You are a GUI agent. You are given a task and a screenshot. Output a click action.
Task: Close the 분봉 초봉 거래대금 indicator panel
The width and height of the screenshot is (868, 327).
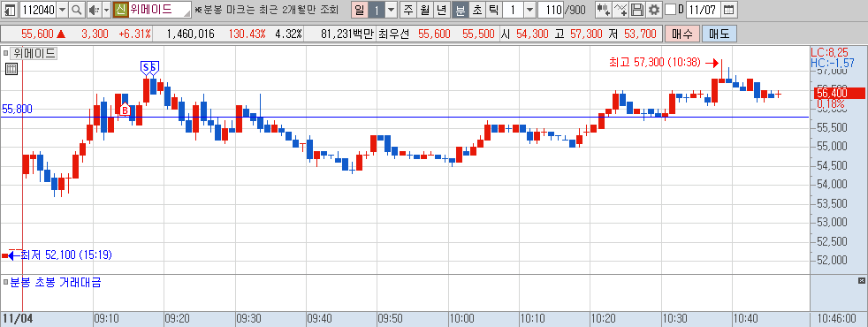point(861,280)
